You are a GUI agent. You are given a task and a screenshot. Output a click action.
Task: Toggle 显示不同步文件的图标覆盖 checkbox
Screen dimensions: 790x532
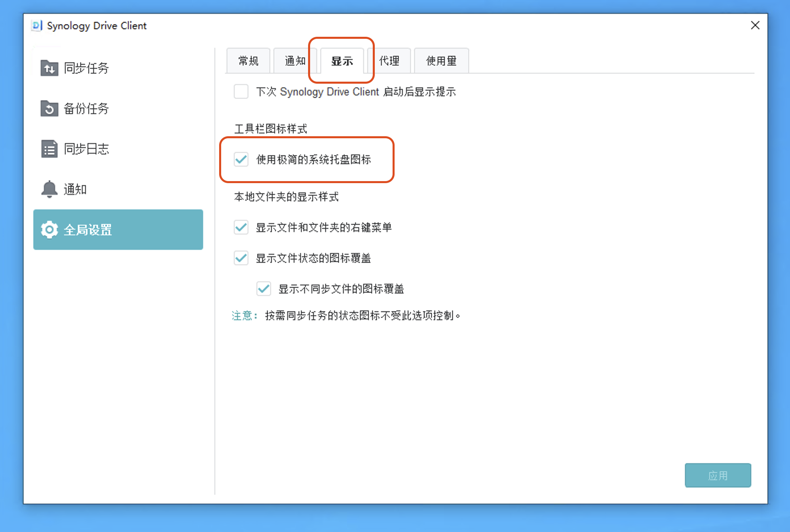(x=264, y=289)
